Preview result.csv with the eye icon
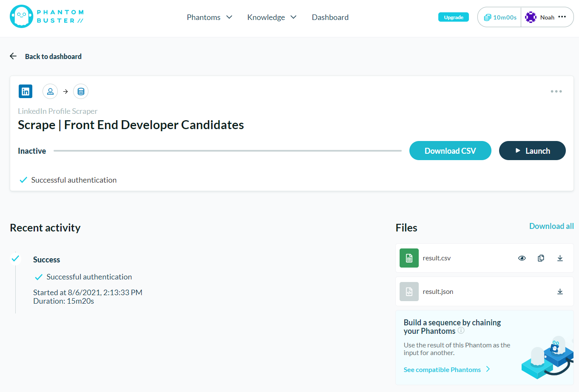The image size is (579, 392). (x=522, y=258)
